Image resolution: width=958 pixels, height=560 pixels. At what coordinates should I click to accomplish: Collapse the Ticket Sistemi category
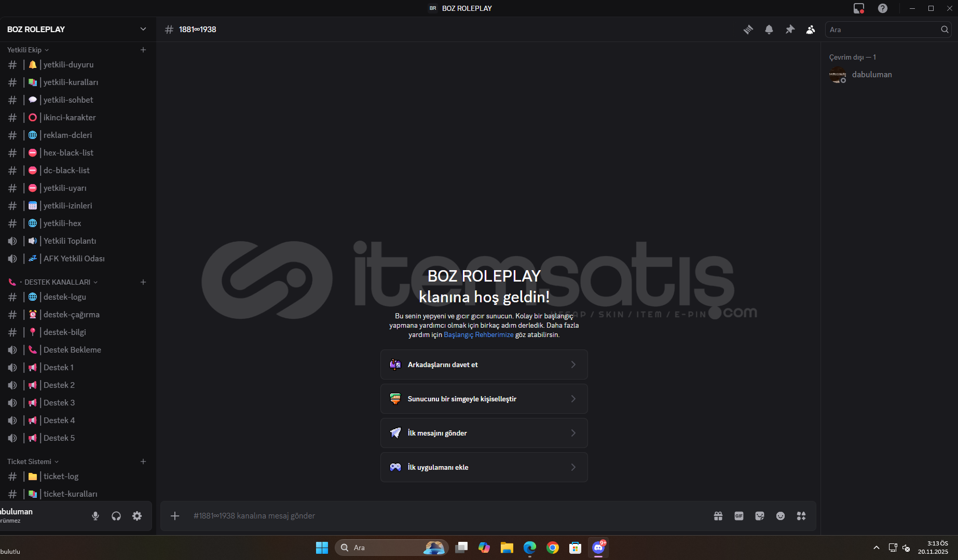(x=33, y=461)
